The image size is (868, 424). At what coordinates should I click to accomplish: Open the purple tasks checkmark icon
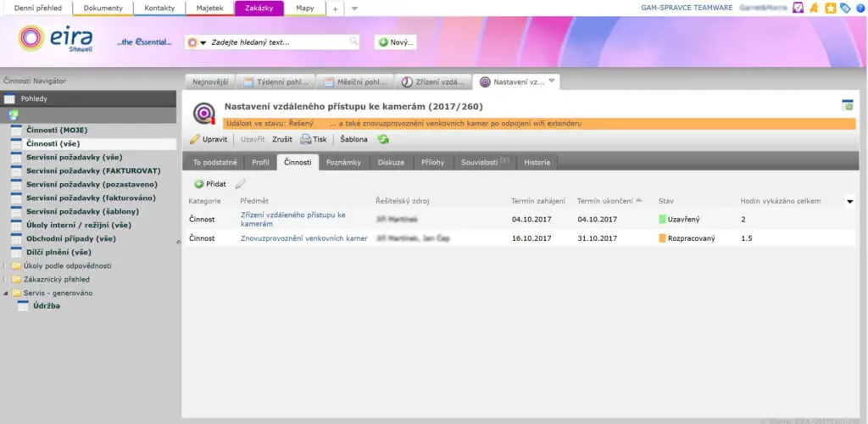point(798,8)
